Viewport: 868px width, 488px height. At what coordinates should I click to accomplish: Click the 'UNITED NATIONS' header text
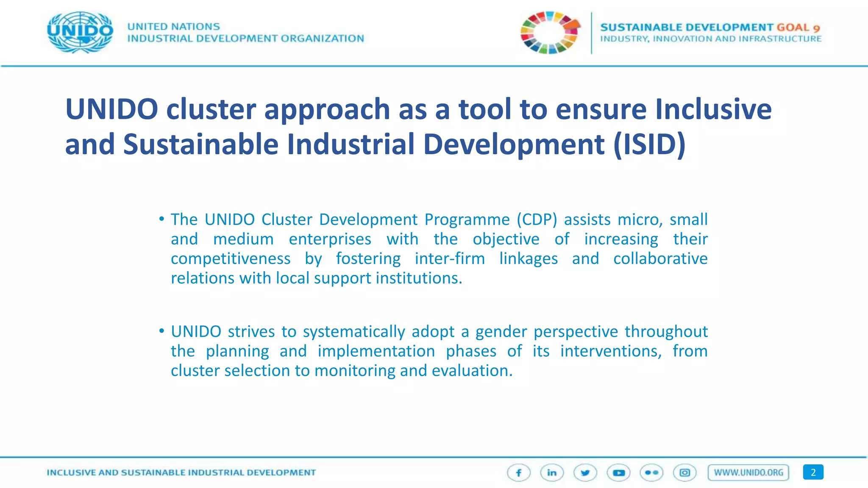(173, 26)
